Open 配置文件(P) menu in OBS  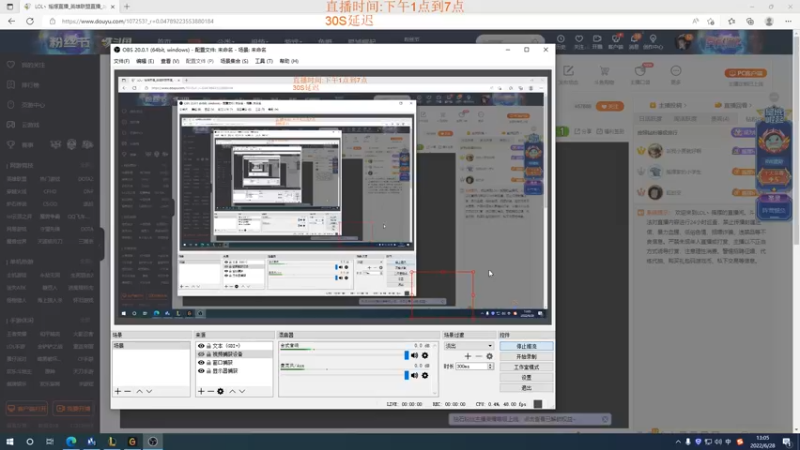[x=199, y=61]
